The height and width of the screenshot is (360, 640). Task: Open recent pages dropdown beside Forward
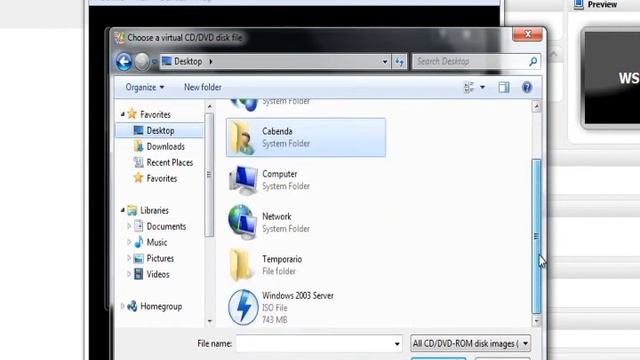click(x=154, y=62)
